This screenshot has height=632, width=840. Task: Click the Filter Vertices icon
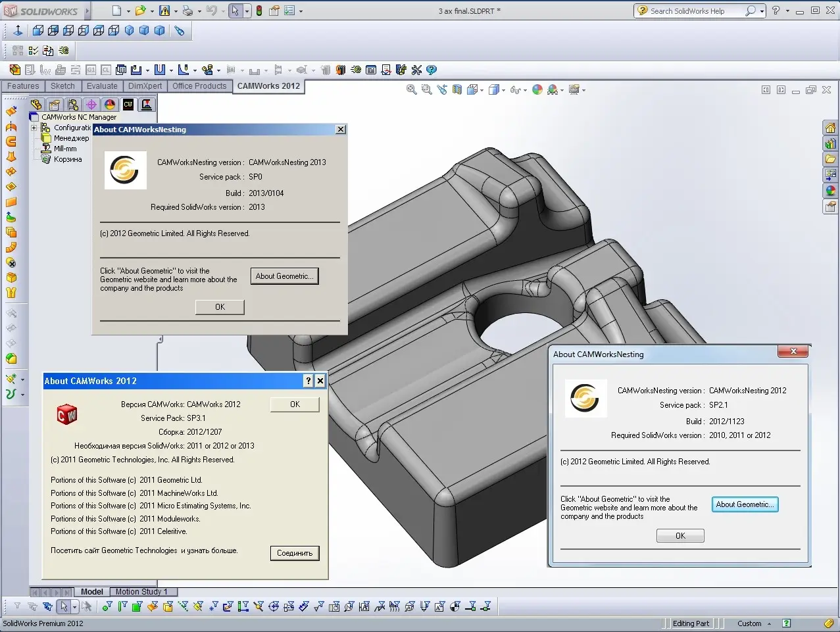point(107,606)
